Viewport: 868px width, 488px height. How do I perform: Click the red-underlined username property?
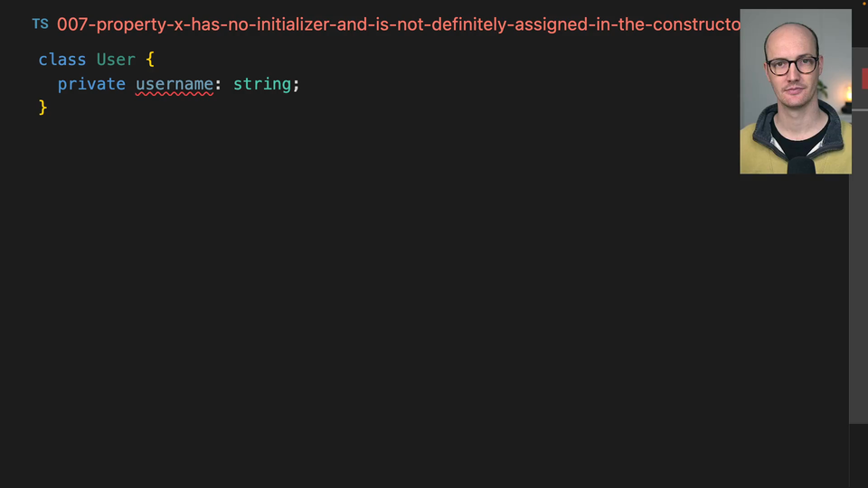click(175, 84)
